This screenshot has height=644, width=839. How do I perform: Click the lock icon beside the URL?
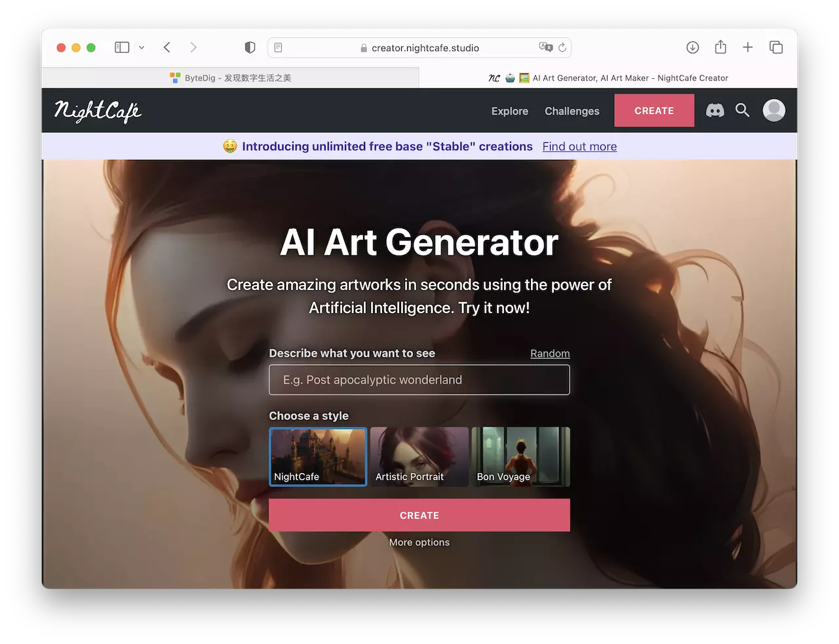tap(364, 48)
